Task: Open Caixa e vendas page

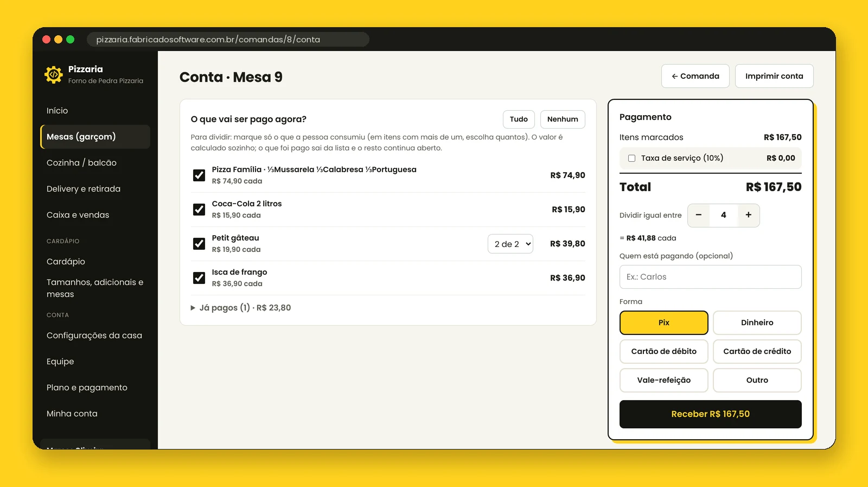Action: point(95,215)
